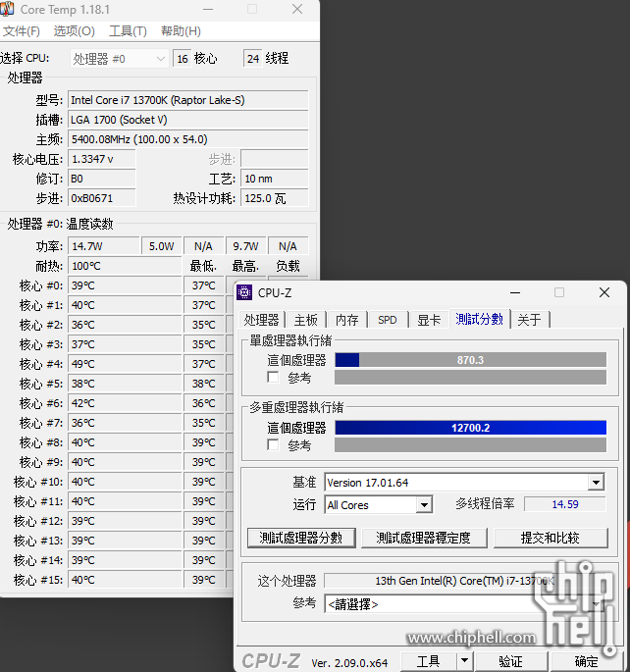630x672 pixels.
Task: Click the empty multi-thread reference bar
Action: pos(471,444)
